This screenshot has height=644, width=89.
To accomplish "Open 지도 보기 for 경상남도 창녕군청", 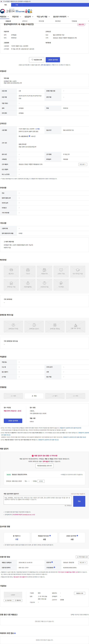I will tap(83, 562).
